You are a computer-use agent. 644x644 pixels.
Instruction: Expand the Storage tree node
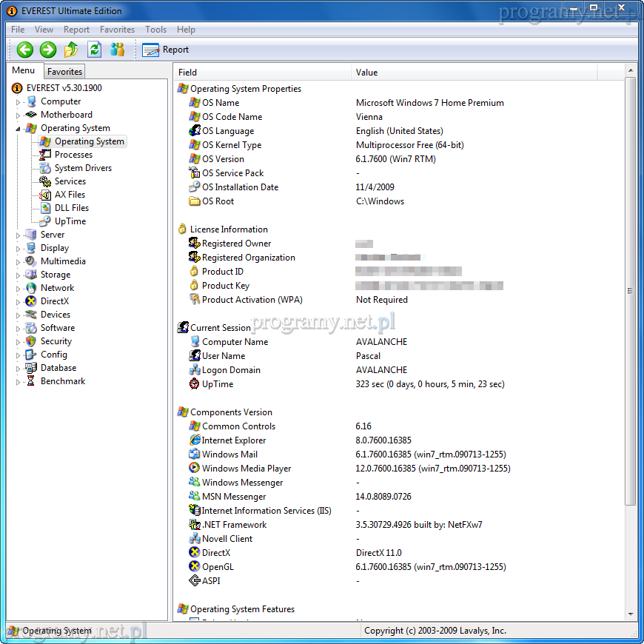coord(19,275)
